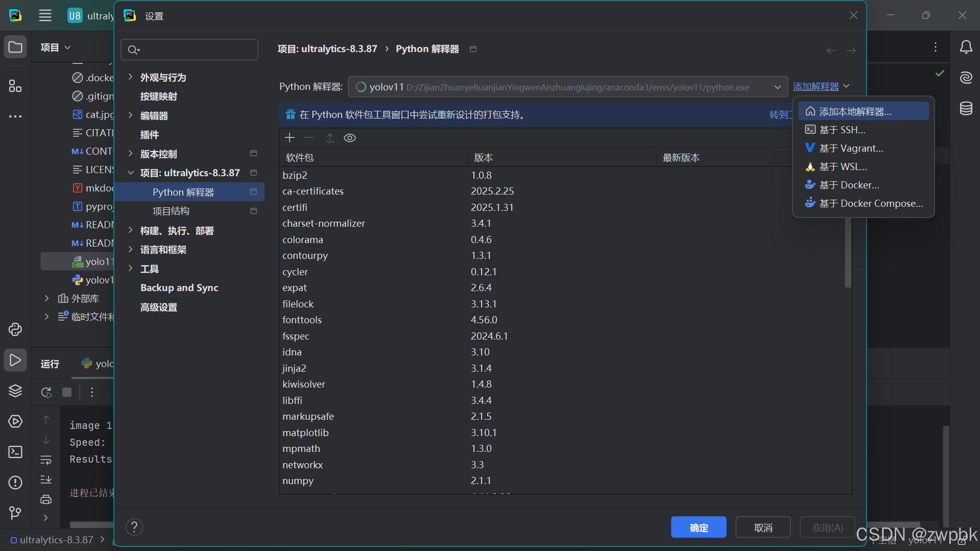Close the settings dialog
The height and width of the screenshot is (551, 980).
(853, 15)
